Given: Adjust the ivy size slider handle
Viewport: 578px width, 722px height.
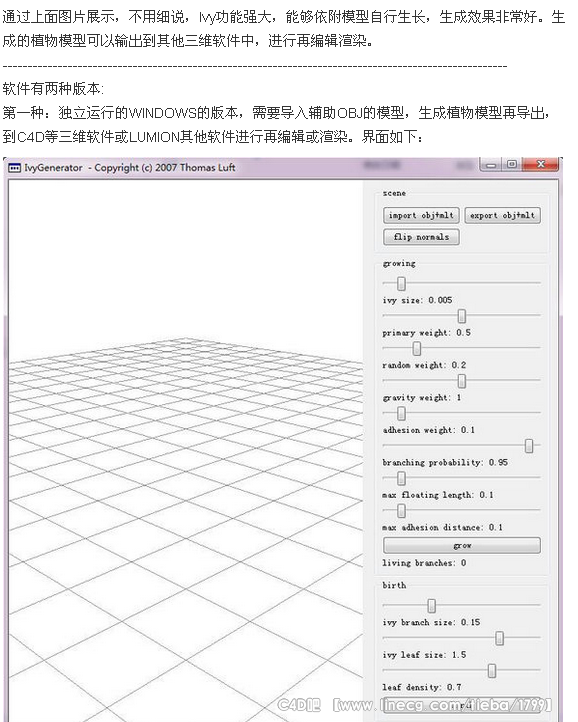Looking at the screenshot, I should [401, 284].
